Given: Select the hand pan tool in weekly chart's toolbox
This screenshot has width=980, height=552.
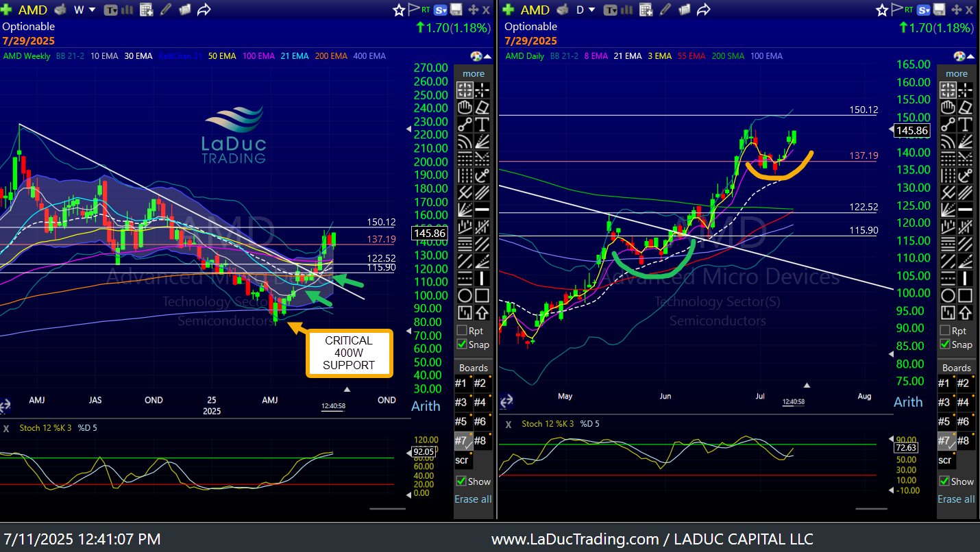Looking at the screenshot, I should click(x=465, y=107).
